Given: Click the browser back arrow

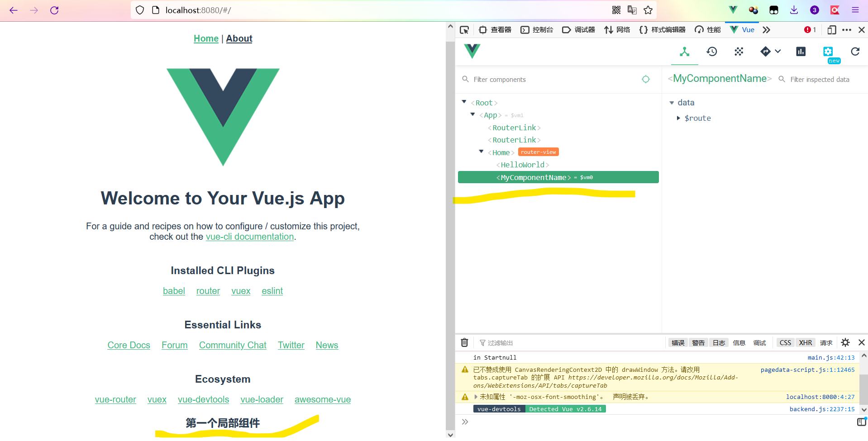Looking at the screenshot, I should [x=14, y=10].
